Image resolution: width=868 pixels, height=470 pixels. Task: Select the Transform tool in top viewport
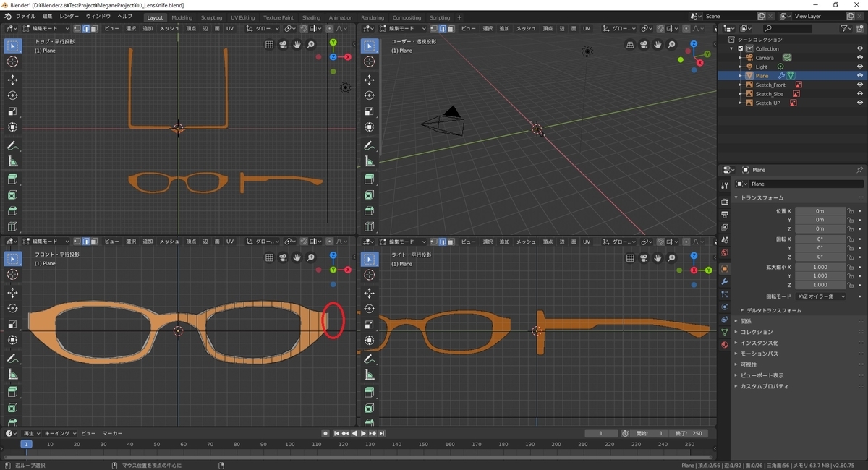pos(13,127)
